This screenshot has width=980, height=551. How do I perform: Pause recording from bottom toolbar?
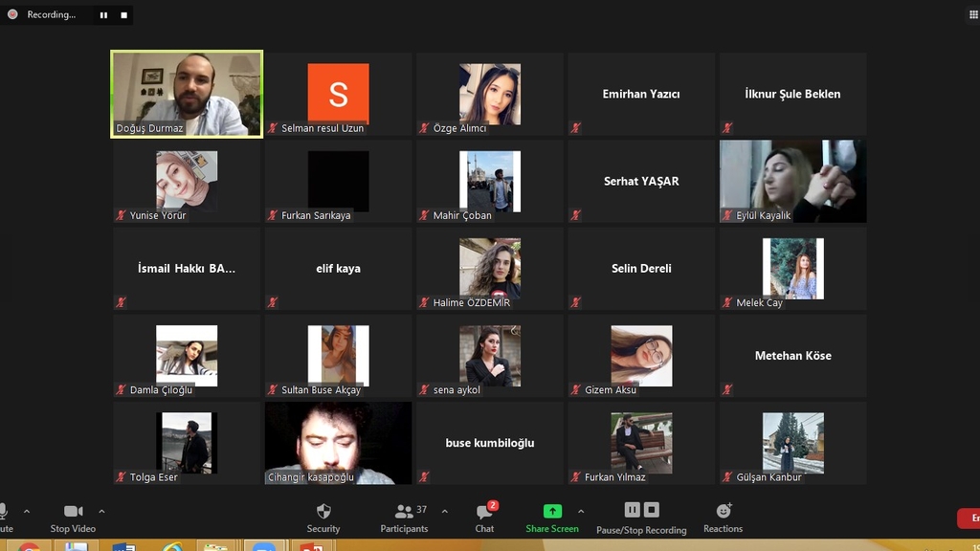pos(632,510)
